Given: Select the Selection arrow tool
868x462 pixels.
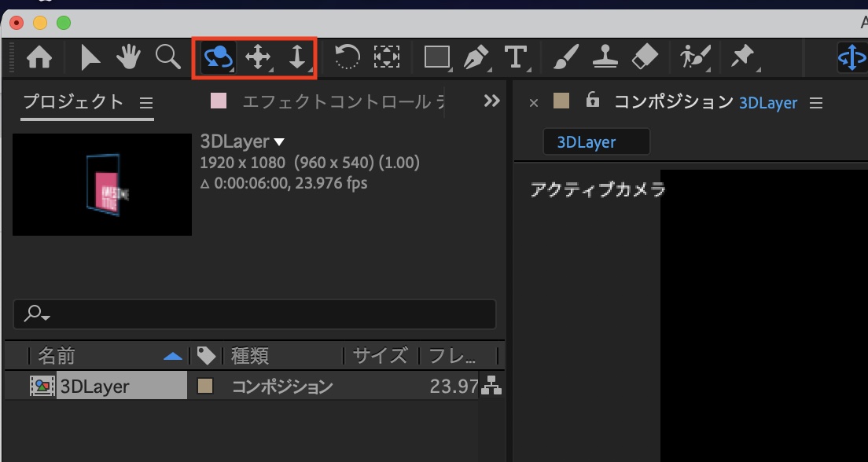Looking at the screenshot, I should click(90, 57).
